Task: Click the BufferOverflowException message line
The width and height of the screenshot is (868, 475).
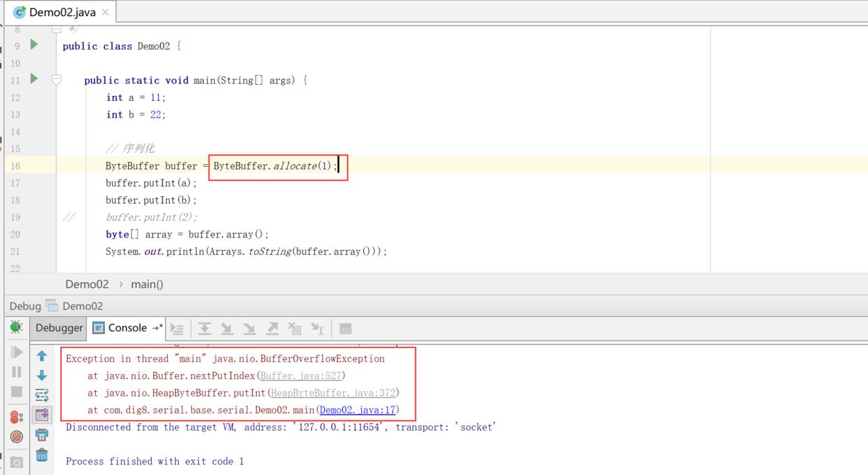Action: pyautogui.click(x=225, y=359)
